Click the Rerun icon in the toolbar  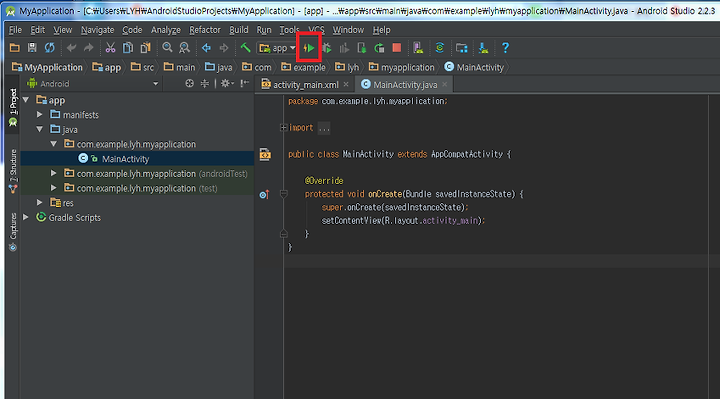pos(379,48)
